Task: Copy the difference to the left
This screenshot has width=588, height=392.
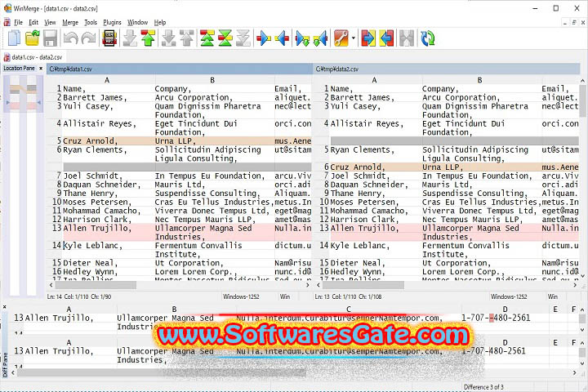Action: [x=282, y=38]
